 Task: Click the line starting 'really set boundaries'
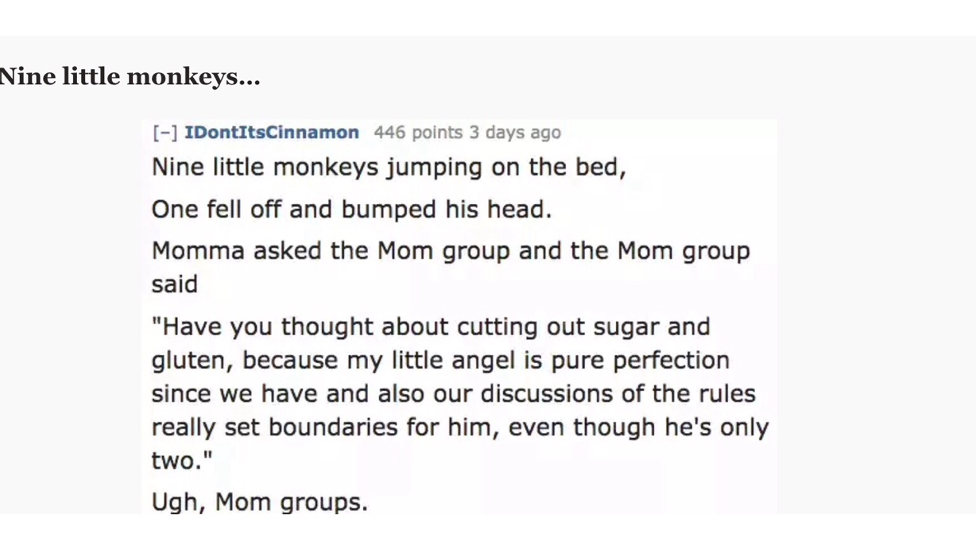(x=459, y=427)
